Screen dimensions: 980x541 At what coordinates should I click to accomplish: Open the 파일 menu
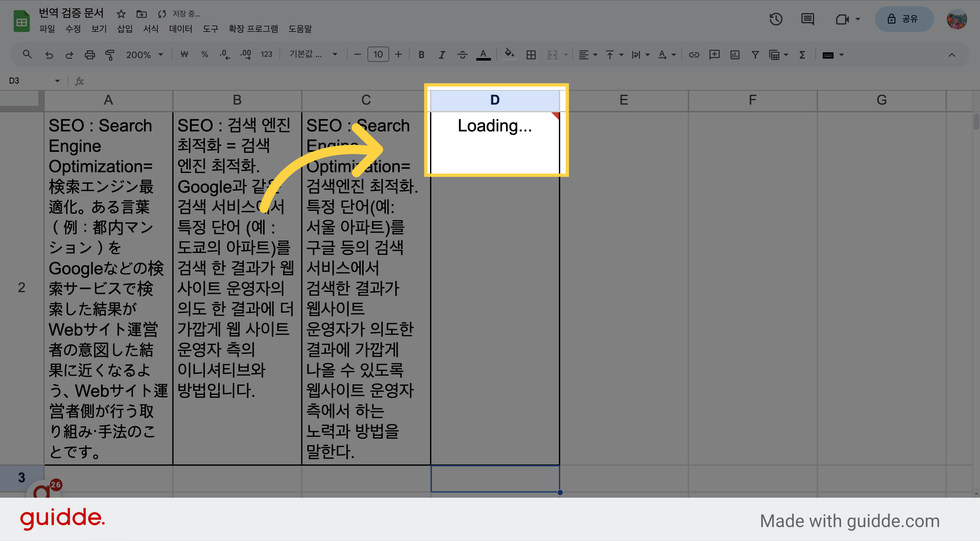pos(47,29)
